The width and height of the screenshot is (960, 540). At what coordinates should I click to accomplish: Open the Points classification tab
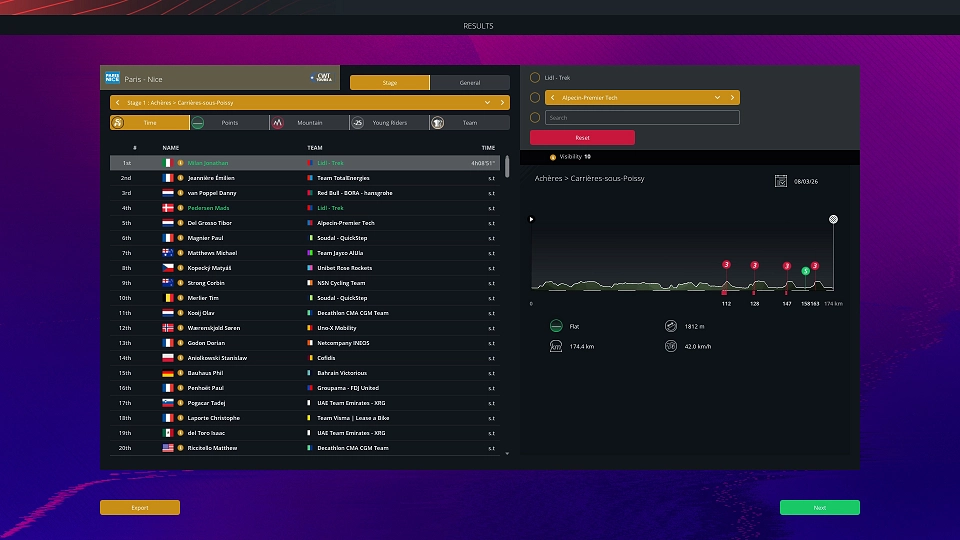[230, 122]
